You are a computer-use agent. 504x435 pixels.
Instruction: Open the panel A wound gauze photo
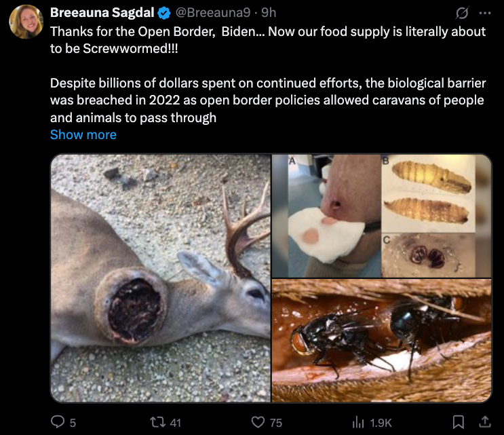(326, 216)
